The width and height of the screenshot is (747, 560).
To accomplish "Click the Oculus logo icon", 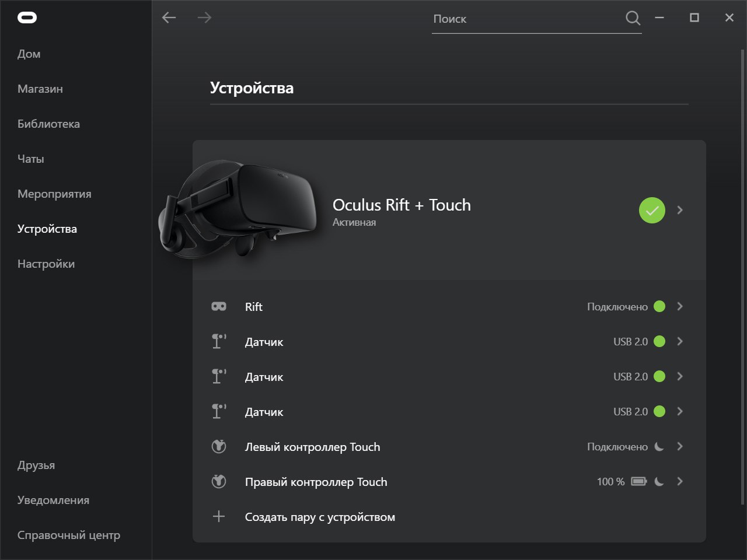I will [x=27, y=17].
